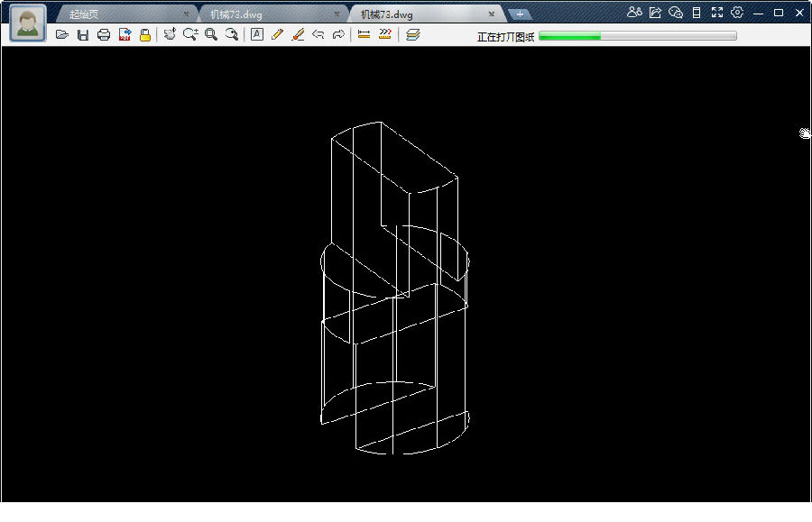Save the drawing with the floppy disk icon
The height and width of the screenshot is (522, 812).
[83, 34]
